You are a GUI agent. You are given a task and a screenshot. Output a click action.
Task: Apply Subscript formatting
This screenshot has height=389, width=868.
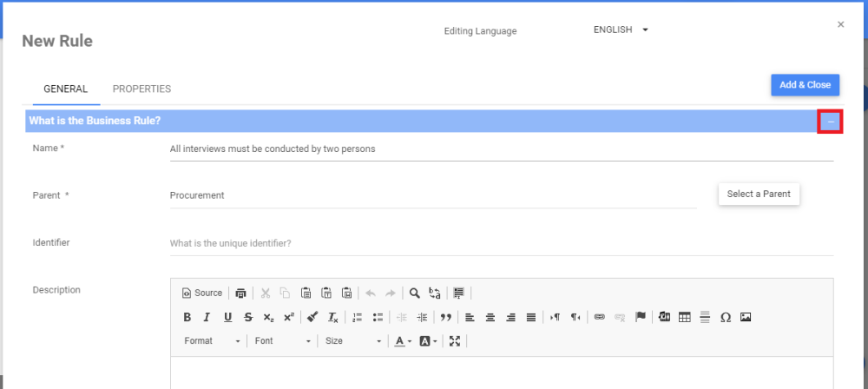click(x=268, y=318)
